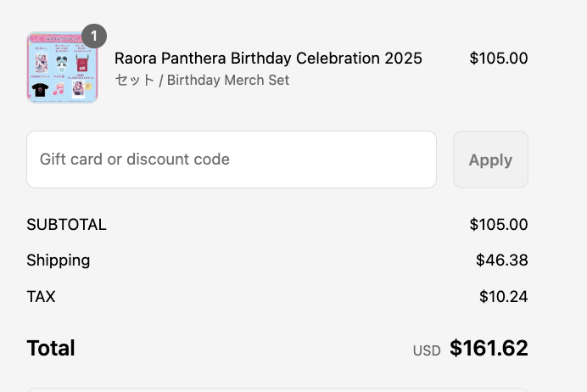
Task: Click the $10.24 tax amount
Action: pyautogui.click(x=503, y=296)
